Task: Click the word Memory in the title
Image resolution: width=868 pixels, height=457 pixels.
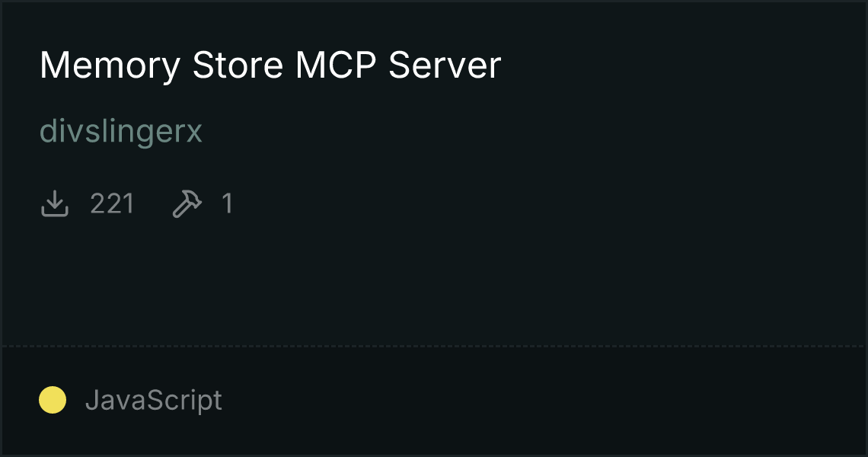Action: [110, 66]
